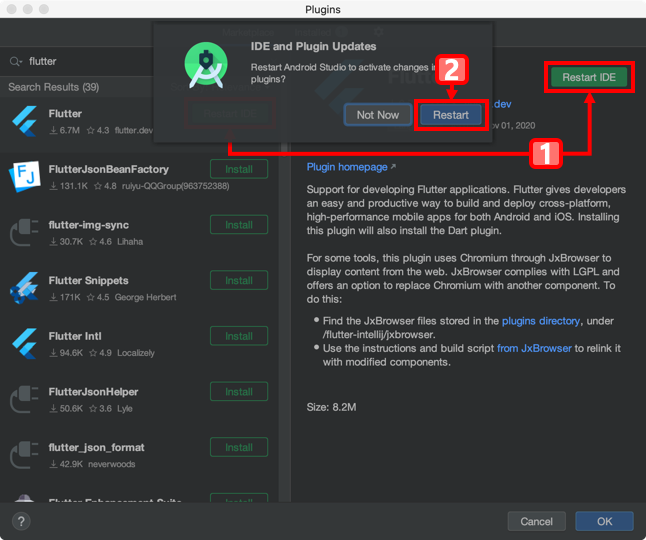Viewport: 646px width, 540px height.
Task: Click the Size: 8.2M text
Action: (x=331, y=407)
